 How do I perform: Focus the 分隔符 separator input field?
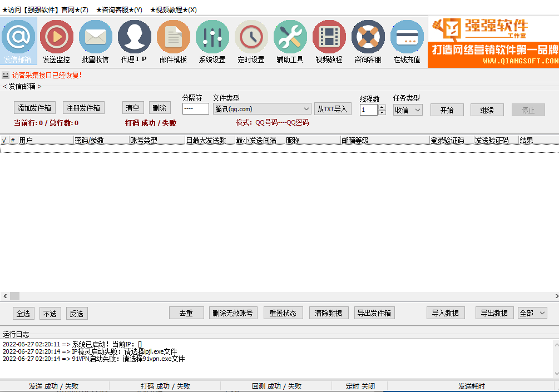(x=195, y=108)
